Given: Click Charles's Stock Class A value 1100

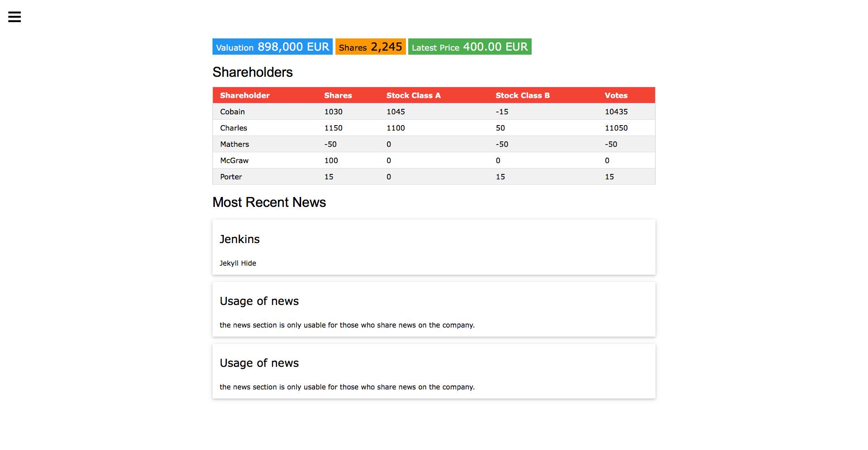Looking at the screenshot, I should [x=396, y=128].
